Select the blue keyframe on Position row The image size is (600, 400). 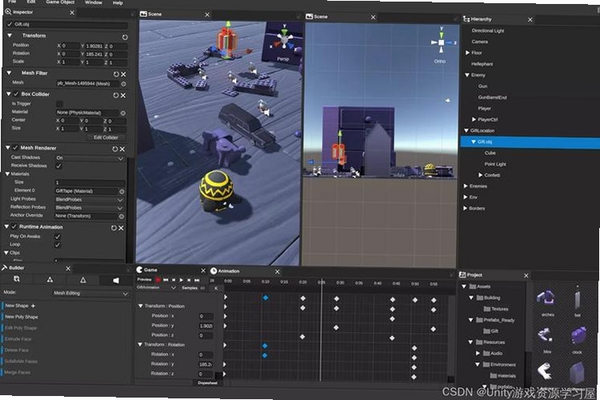coord(266,297)
